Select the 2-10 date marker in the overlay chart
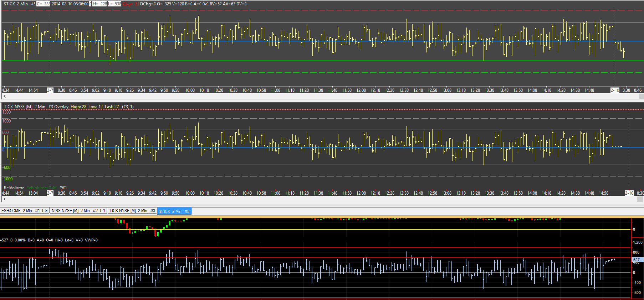This screenshot has height=300, width=644. click(x=629, y=193)
